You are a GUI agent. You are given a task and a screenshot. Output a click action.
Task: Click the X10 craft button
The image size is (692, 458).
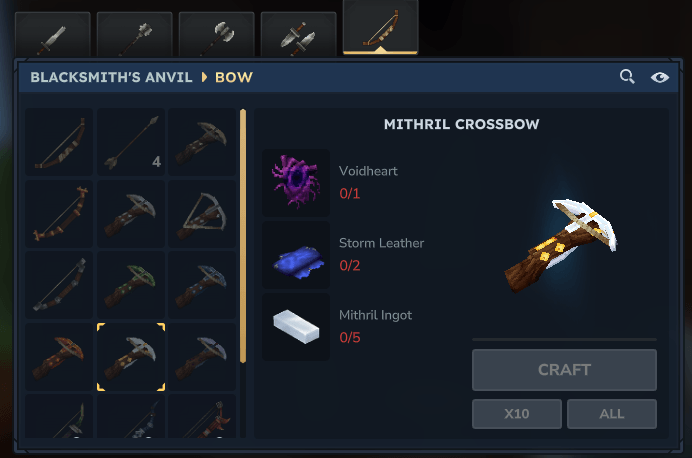click(x=517, y=414)
